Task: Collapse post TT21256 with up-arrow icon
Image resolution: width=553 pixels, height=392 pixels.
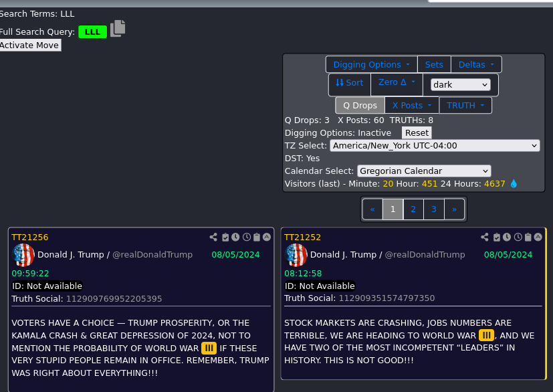Action: point(267,237)
